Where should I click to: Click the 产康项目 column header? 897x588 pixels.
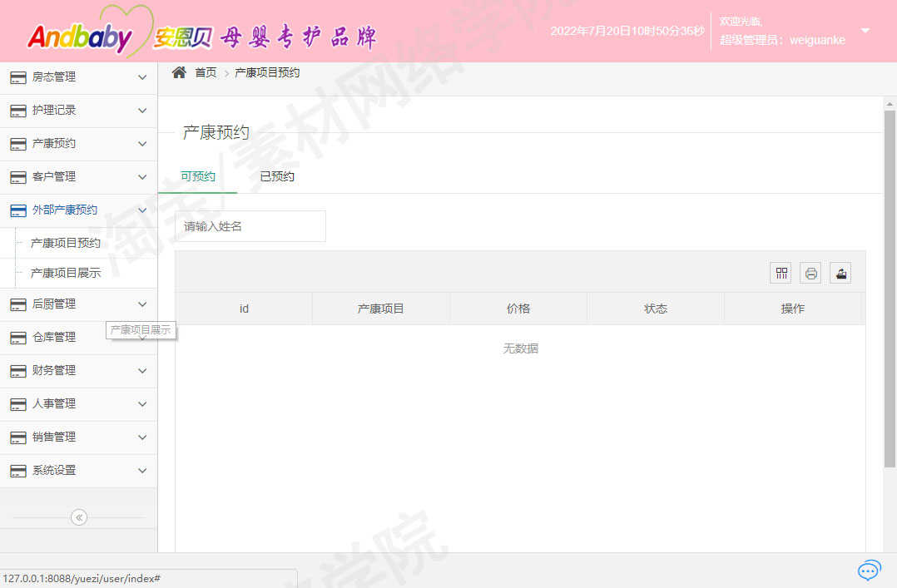(x=381, y=309)
